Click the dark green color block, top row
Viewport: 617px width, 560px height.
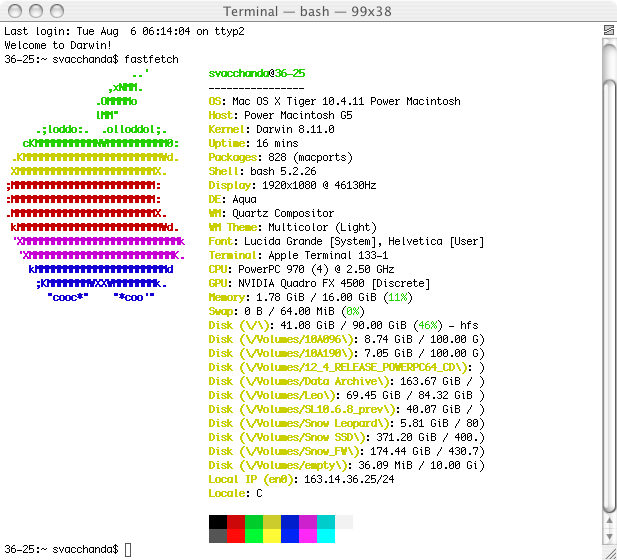point(254,522)
